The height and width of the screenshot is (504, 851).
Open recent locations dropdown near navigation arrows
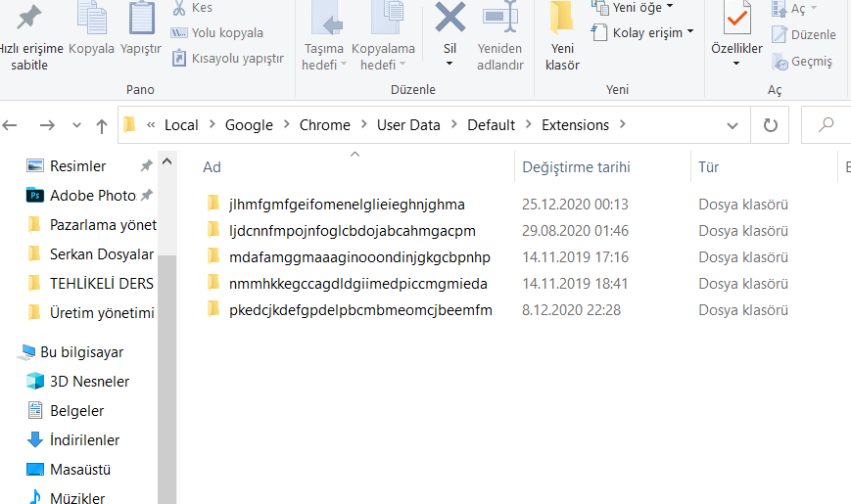[75, 126]
